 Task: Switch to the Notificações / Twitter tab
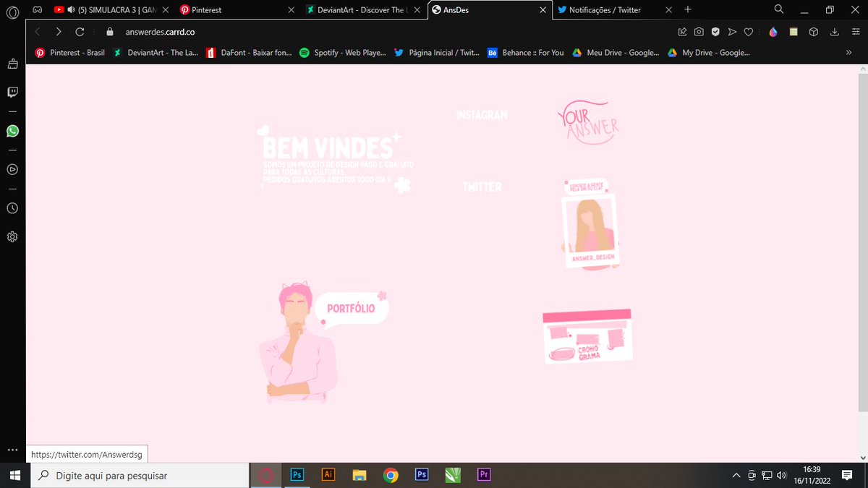608,10
